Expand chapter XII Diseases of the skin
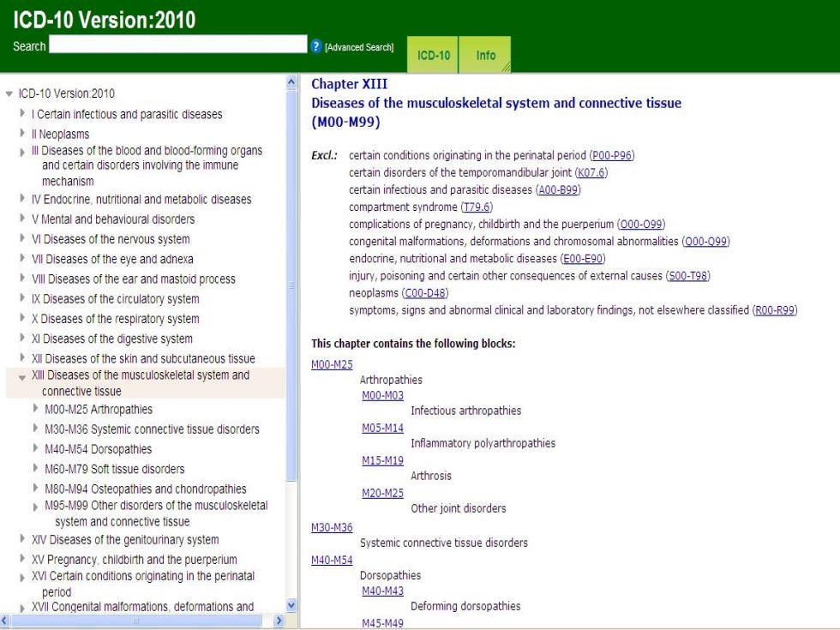This screenshot has width=840, height=630. click(x=22, y=357)
